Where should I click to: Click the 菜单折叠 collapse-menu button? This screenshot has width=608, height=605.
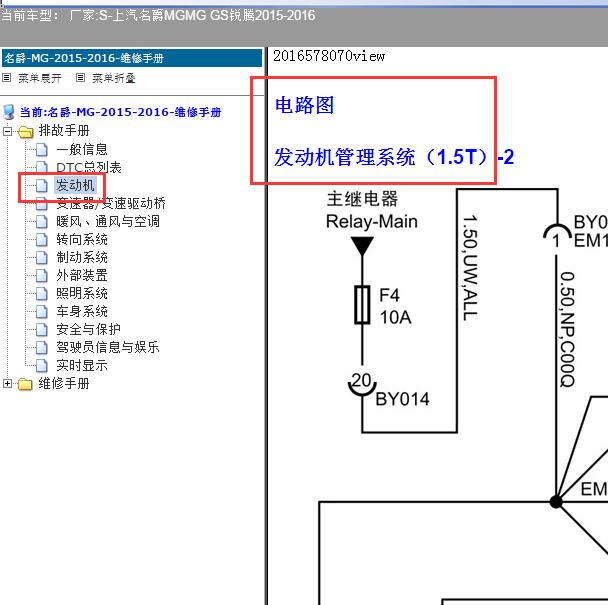[114, 78]
